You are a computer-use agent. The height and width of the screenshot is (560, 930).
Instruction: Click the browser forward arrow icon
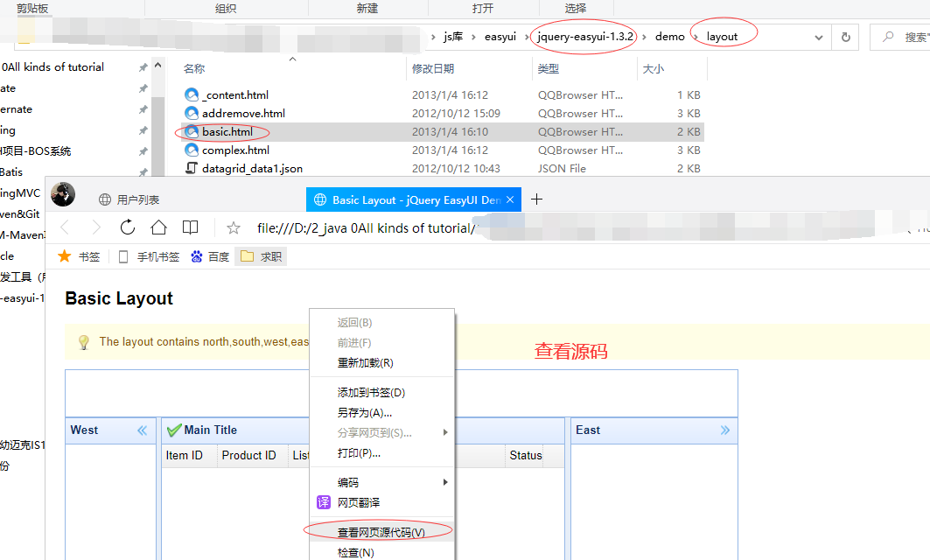click(x=96, y=227)
